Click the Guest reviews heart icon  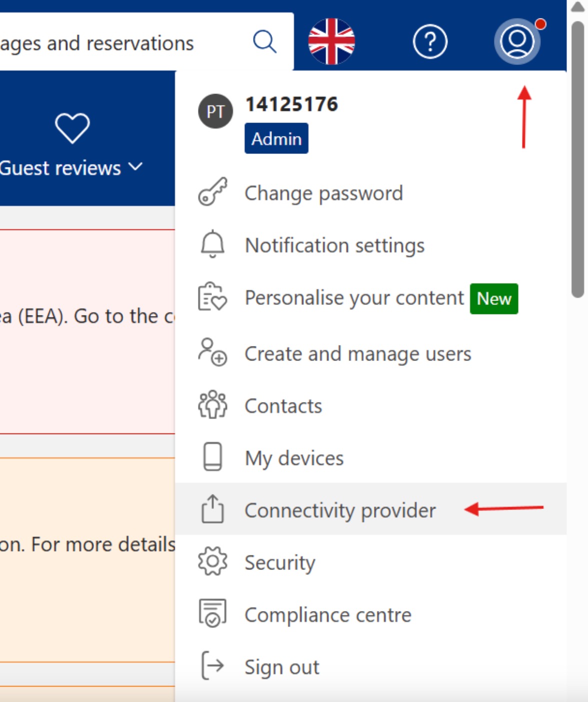click(x=72, y=128)
